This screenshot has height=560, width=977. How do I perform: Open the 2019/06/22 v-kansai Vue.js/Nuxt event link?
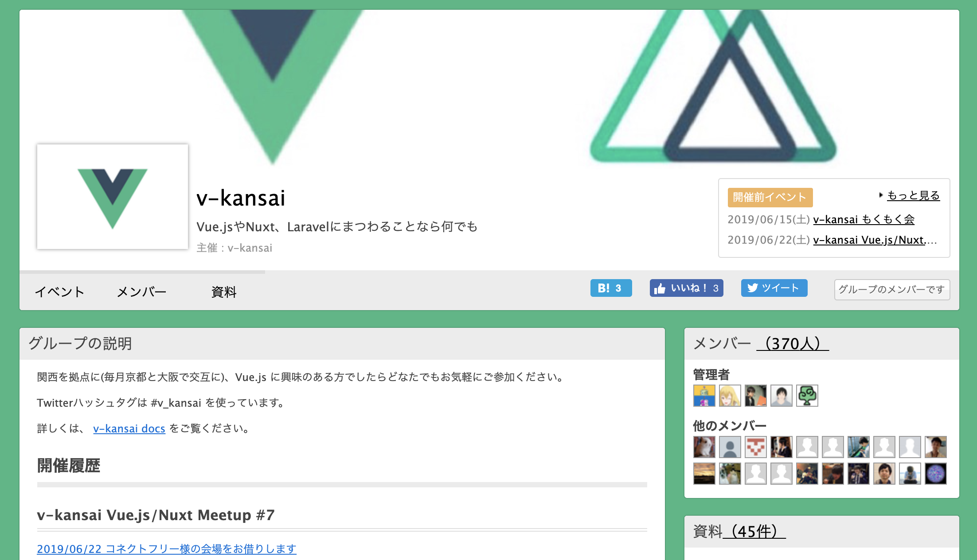(x=875, y=240)
